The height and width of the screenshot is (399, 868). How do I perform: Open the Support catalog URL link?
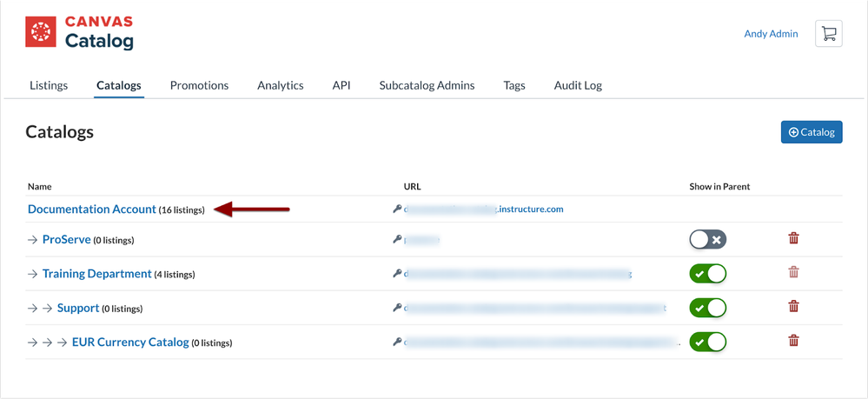coord(534,308)
